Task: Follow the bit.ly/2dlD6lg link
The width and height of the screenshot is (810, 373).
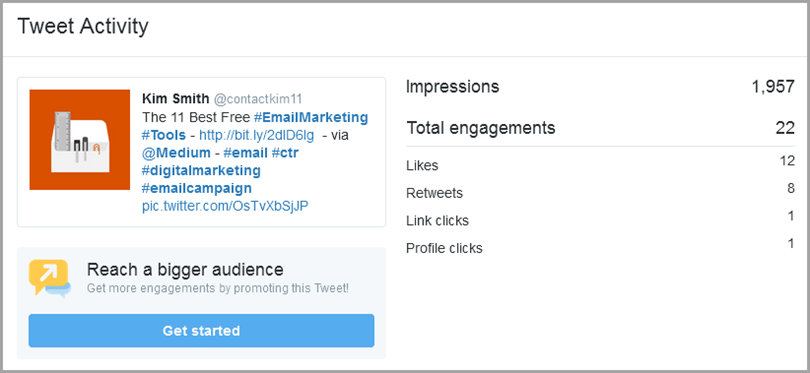Action: [256, 135]
